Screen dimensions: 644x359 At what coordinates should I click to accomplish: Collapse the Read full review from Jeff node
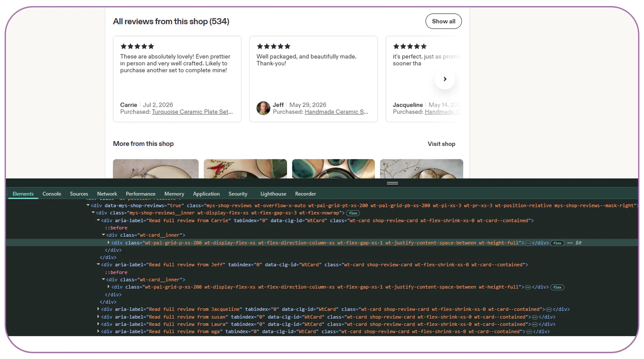click(98, 264)
